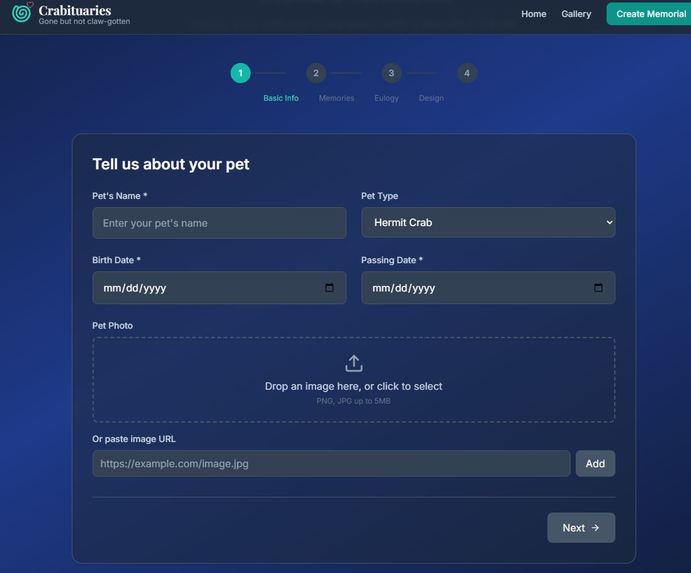Click the 'Drop an image here' upload area
The image size is (691, 573).
click(x=354, y=380)
